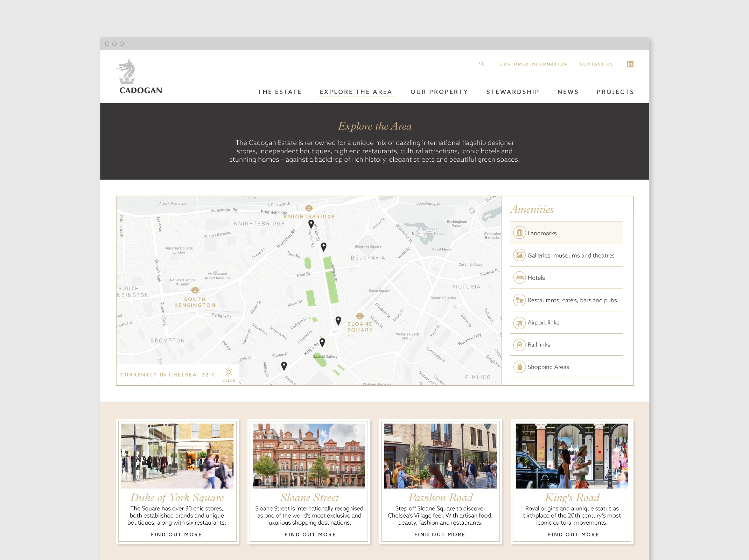
Task: Open the LinkedIn icon link
Action: coord(630,64)
